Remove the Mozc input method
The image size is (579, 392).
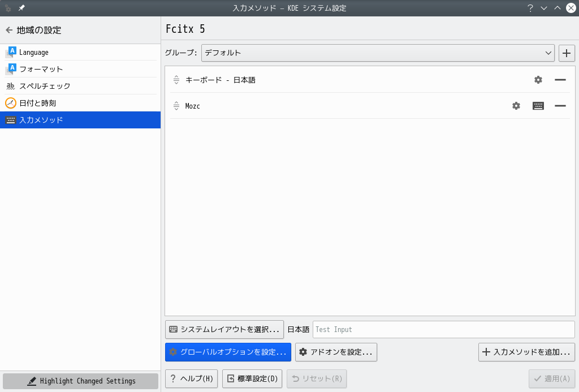pyautogui.click(x=560, y=106)
